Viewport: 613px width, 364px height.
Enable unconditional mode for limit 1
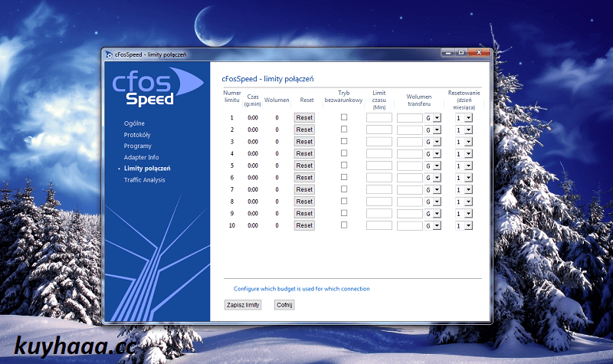[x=344, y=117]
